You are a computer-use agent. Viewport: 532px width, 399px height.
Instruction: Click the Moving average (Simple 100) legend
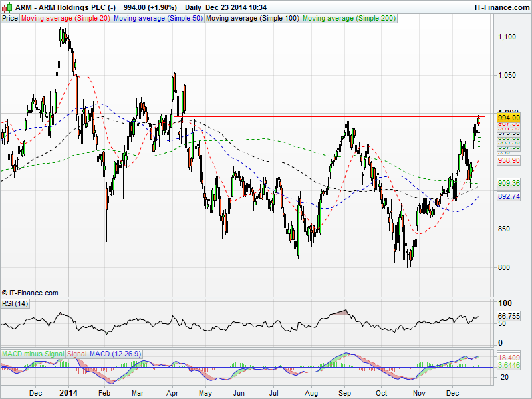(x=252, y=19)
